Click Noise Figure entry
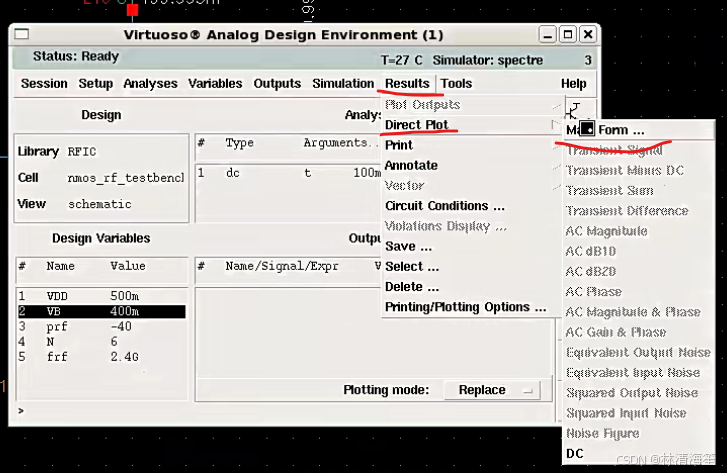 (639, 434)
